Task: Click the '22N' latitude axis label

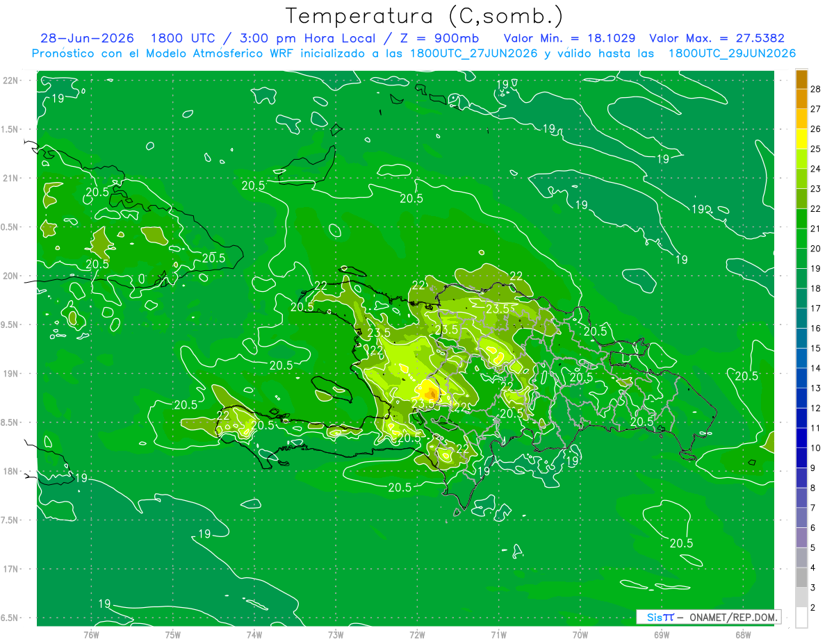Action: coord(12,81)
